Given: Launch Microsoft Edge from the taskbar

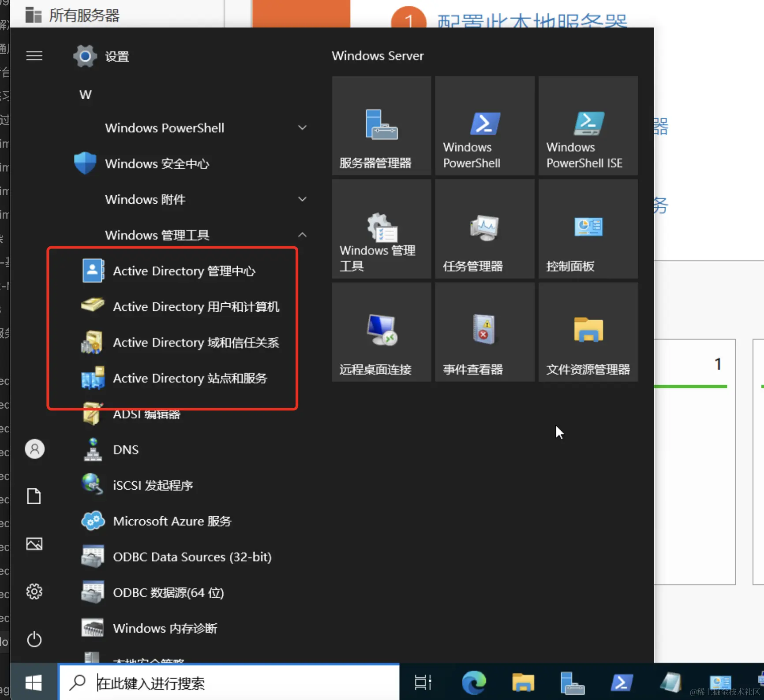Looking at the screenshot, I should (474, 683).
